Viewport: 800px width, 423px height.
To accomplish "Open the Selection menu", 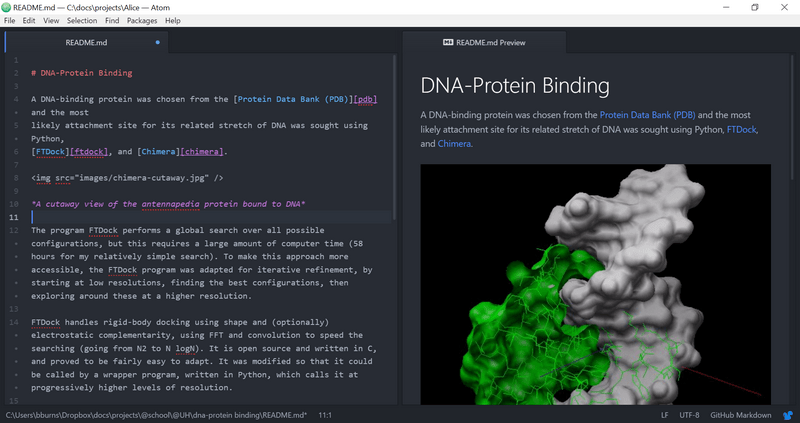I will [82, 21].
